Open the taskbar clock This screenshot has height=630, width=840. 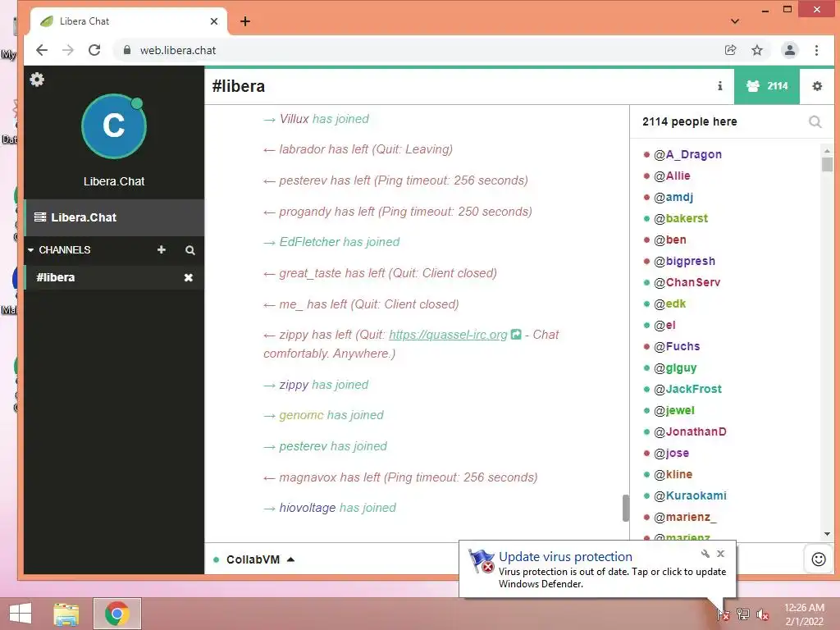tap(804, 614)
